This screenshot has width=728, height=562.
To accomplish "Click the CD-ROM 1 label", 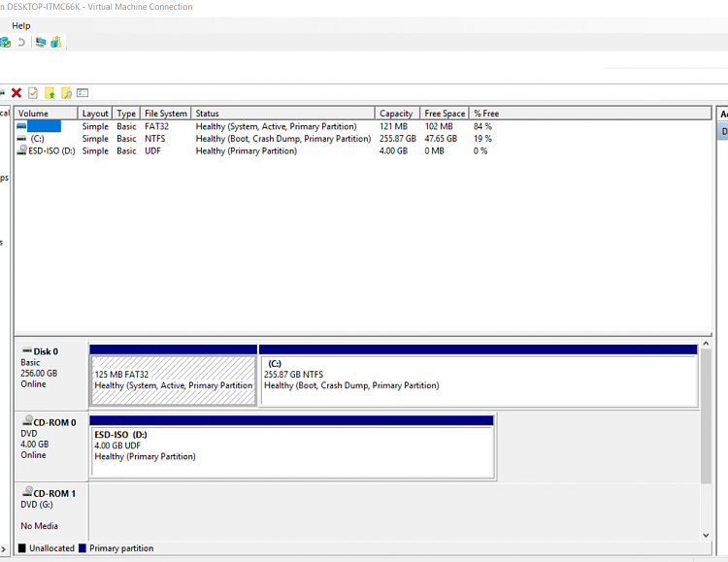I will coord(54,493).
